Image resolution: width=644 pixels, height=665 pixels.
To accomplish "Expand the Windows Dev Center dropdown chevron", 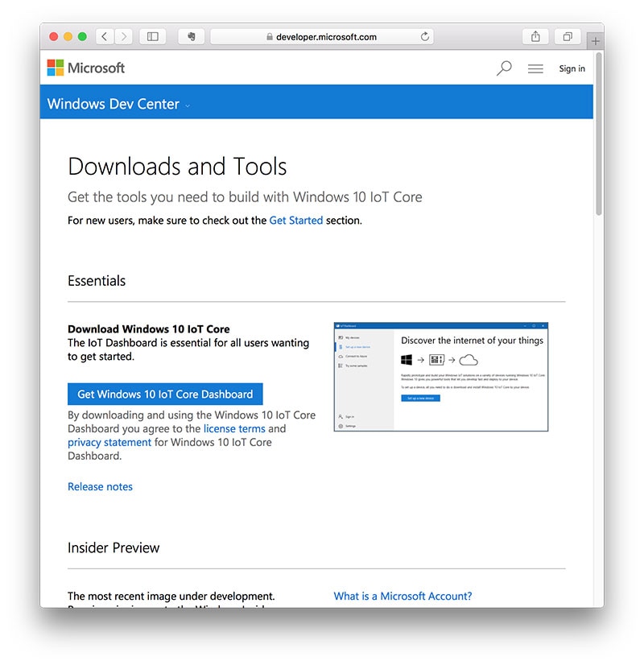I will pyautogui.click(x=188, y=105).
